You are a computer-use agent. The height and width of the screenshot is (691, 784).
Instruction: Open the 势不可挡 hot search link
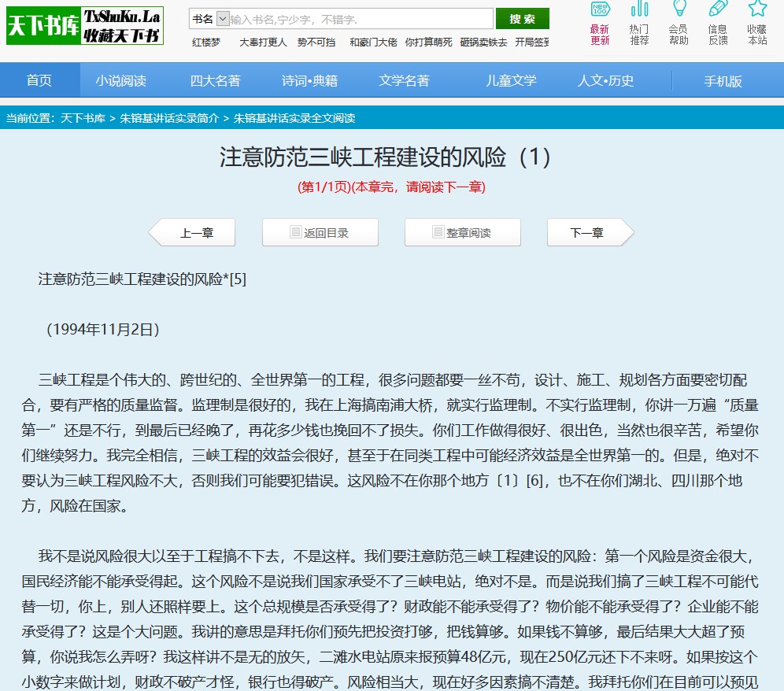click(316, 42)
